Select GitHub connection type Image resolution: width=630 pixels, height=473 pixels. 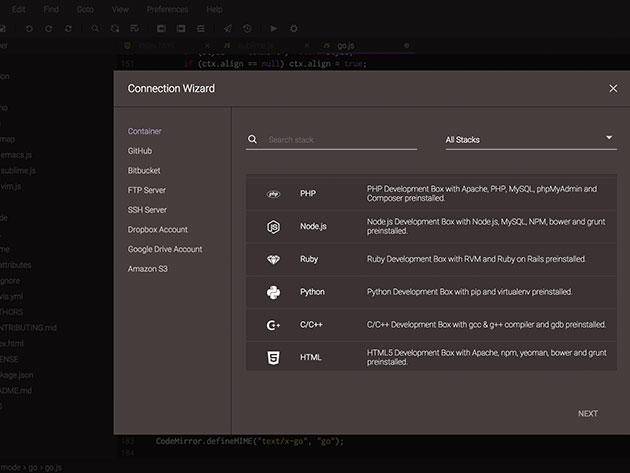coord(140,151)
